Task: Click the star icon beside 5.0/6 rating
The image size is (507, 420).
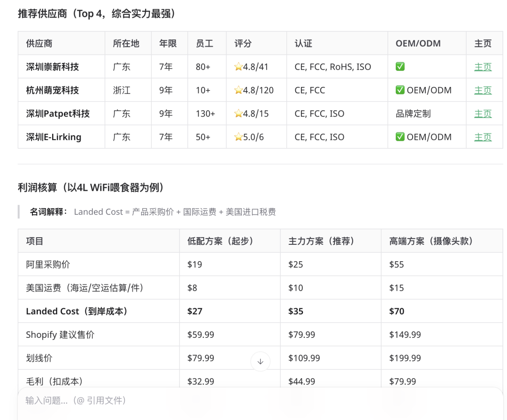Action: (238, 137)
